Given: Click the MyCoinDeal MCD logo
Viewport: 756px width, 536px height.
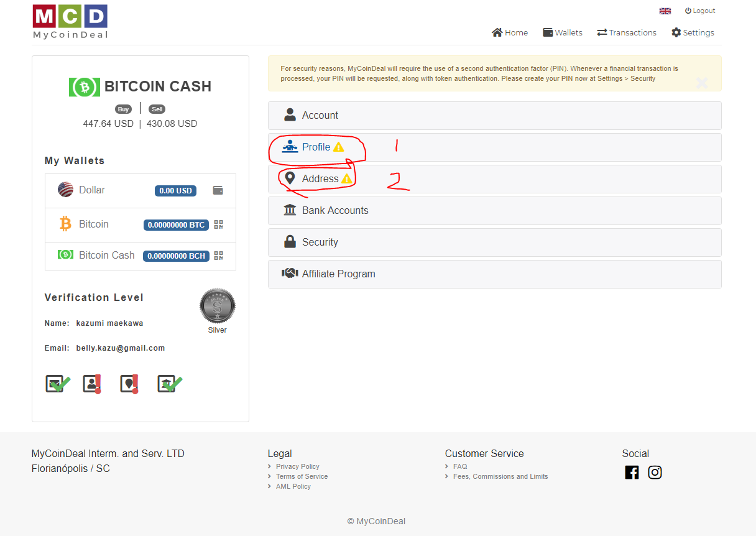Looking at the screenshot, I should click(x=70, y=22).
